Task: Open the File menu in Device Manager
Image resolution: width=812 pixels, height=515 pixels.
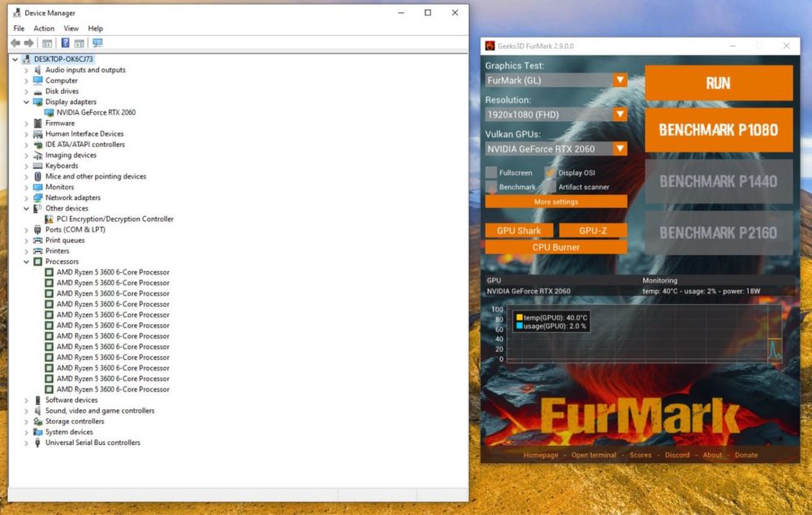Action: pyautogui.click(x=19, y=28)
